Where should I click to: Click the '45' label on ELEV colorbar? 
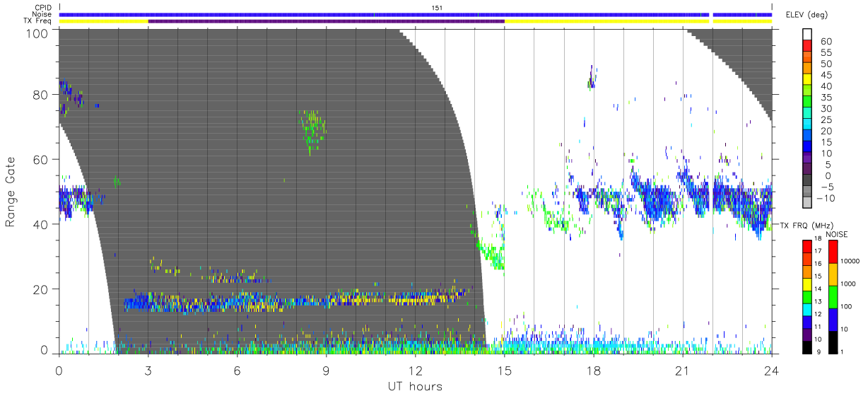(x=826, y=76)
